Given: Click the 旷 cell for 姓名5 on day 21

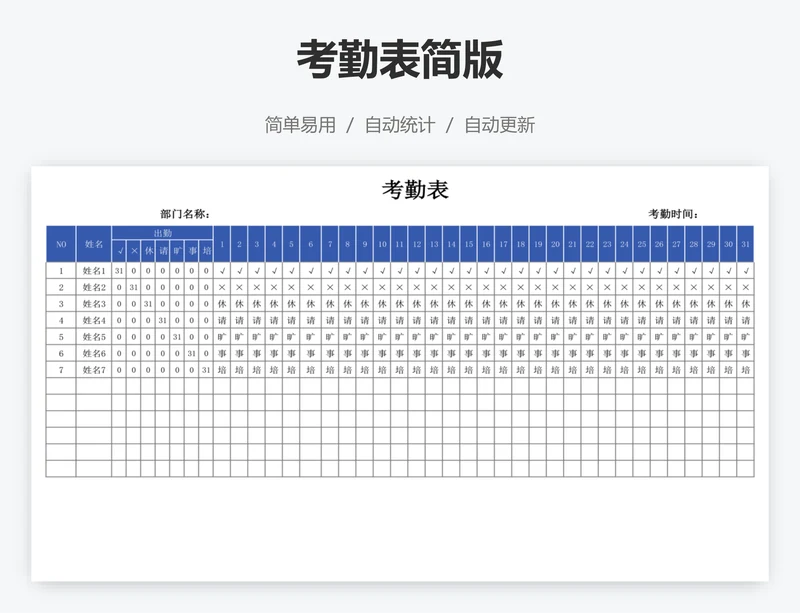Looking at the screenshot, I should [x=572, y=337].
